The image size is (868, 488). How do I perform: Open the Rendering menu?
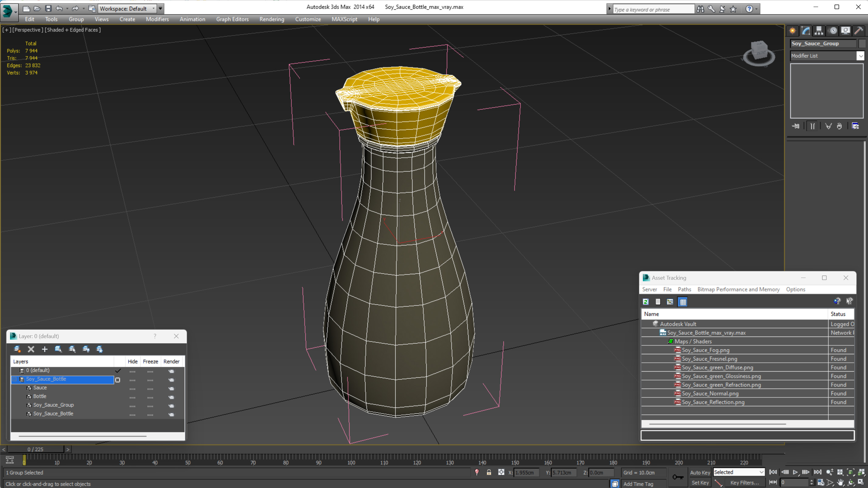pos(272,19)
